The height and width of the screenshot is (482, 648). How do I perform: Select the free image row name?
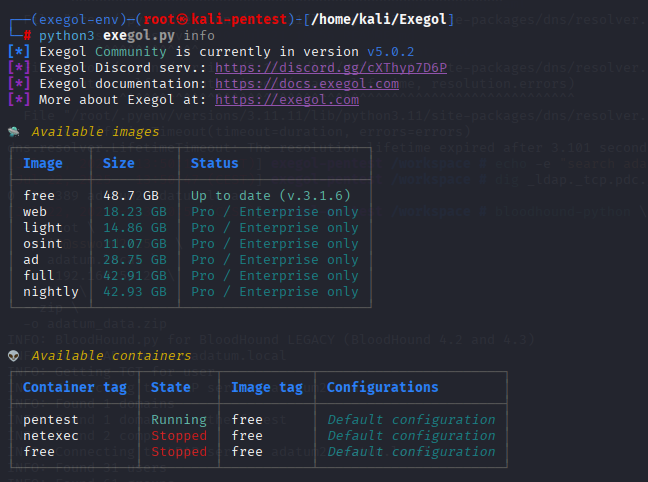(39, 196)
